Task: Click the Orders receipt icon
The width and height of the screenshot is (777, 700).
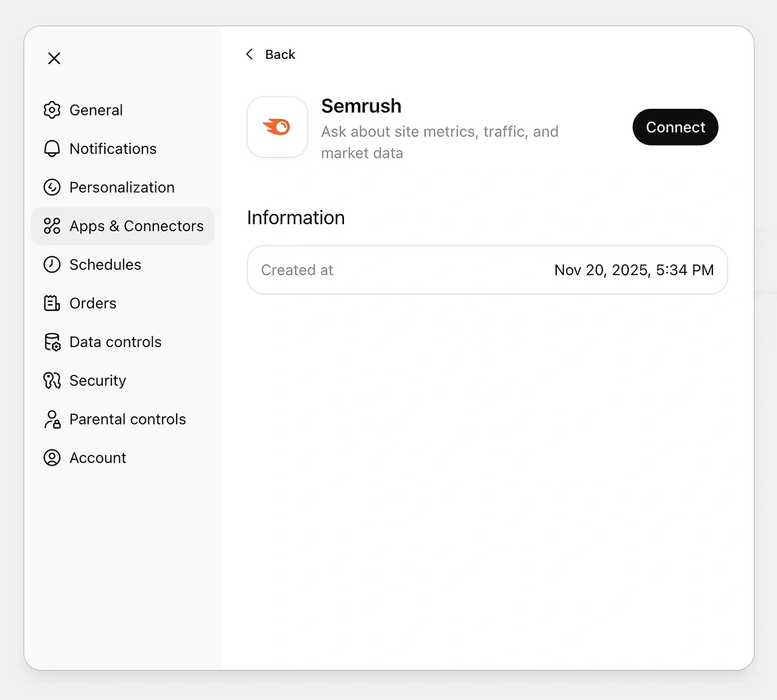Action: point(52,303)
